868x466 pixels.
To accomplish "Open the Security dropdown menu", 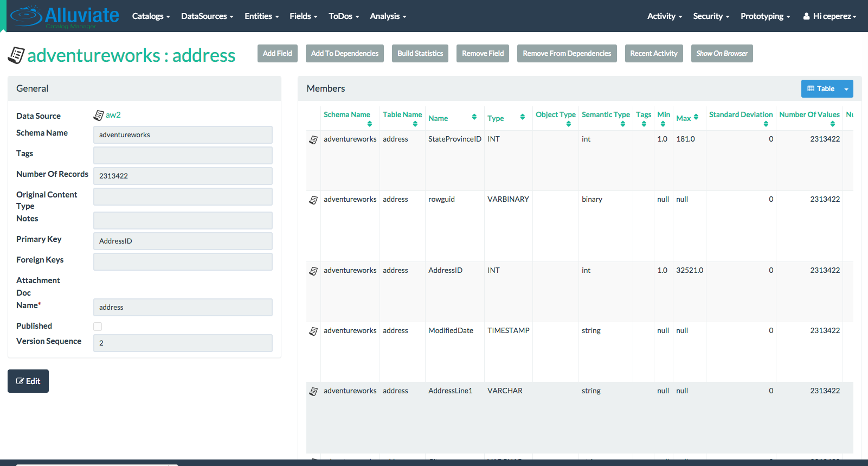I will click(711, 16).
